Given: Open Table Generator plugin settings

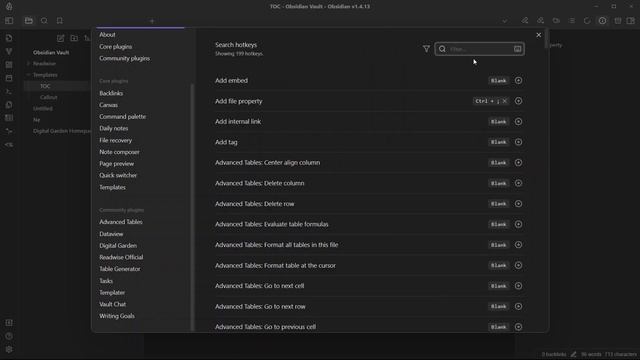Looking at the screenshot, I should (120, 269).
